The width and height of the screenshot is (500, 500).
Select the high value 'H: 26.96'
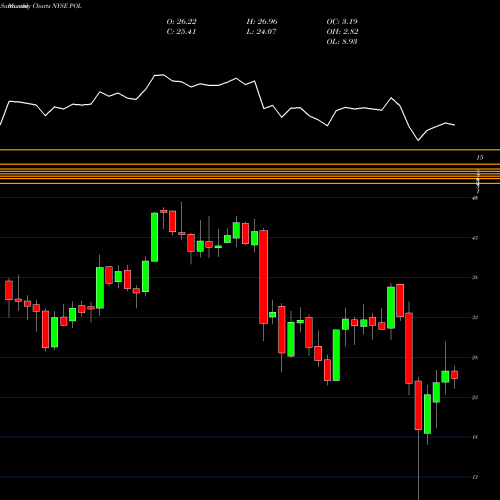262,22
